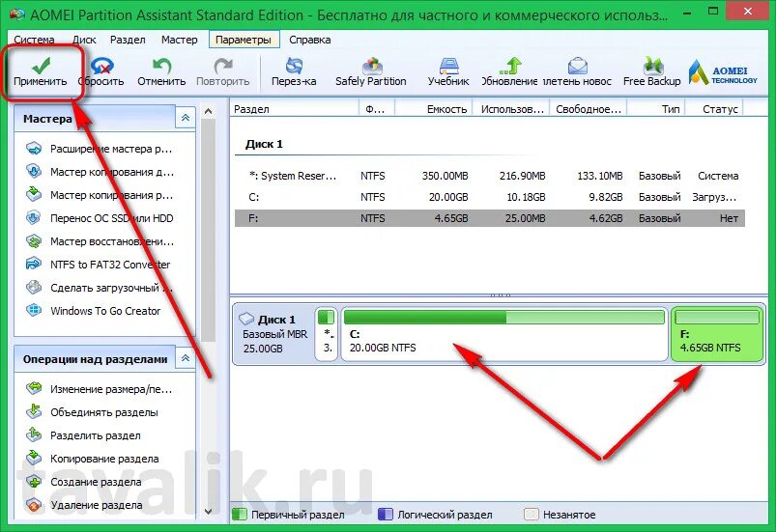Collapse the Операции над разделами panel
776x532 pixels.
coord(186,358)
